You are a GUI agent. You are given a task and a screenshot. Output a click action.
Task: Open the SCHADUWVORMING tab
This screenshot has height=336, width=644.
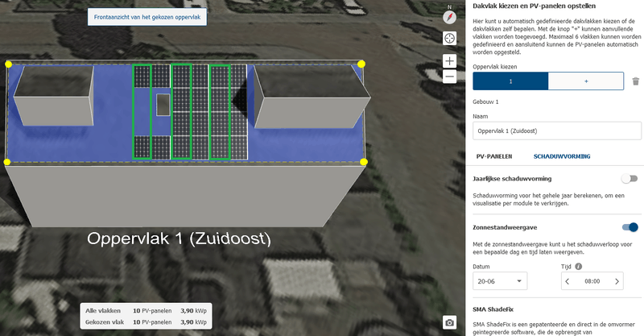click(562, 156)
